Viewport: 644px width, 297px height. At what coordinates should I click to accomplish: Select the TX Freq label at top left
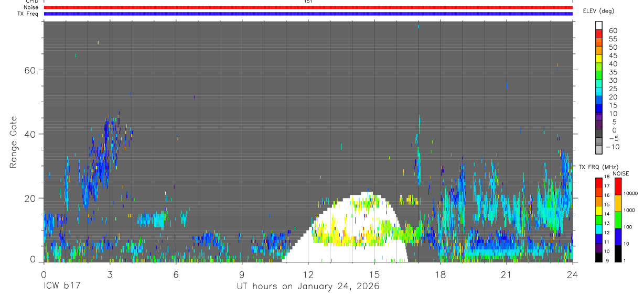point(28,14)
